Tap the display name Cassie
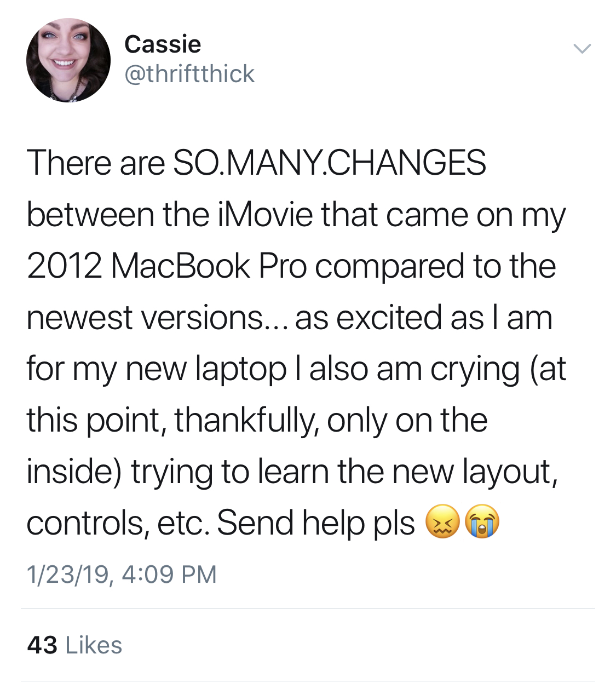This screenshot has height=683, width=616. point(163,44)
